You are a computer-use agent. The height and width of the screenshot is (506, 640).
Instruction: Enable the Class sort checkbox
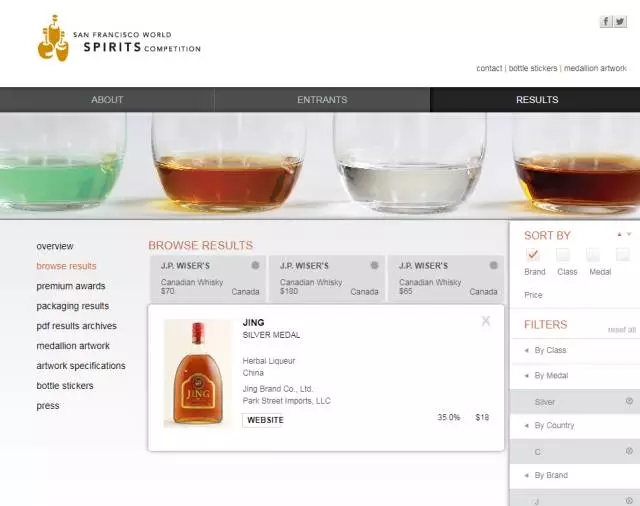click(563, 255)
